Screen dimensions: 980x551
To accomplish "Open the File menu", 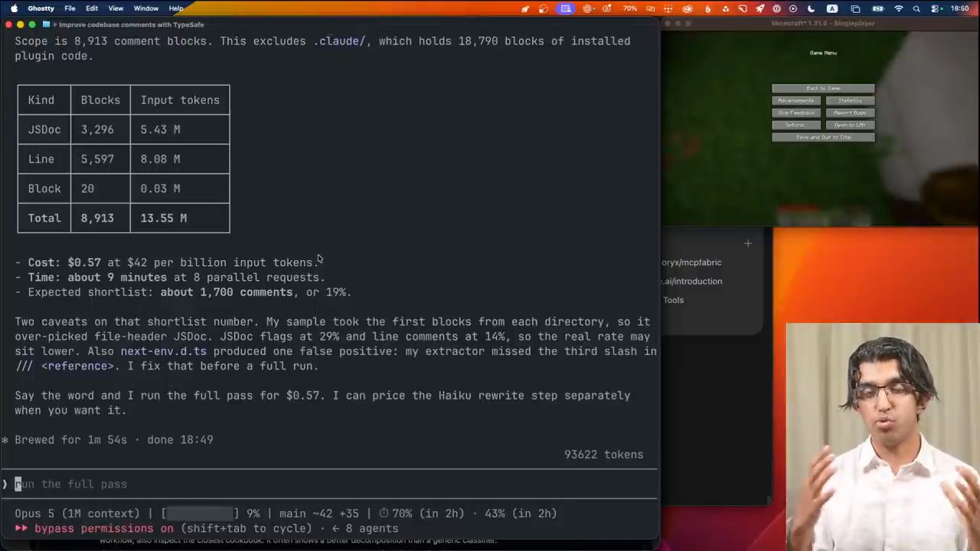I will tap(70, 8).
